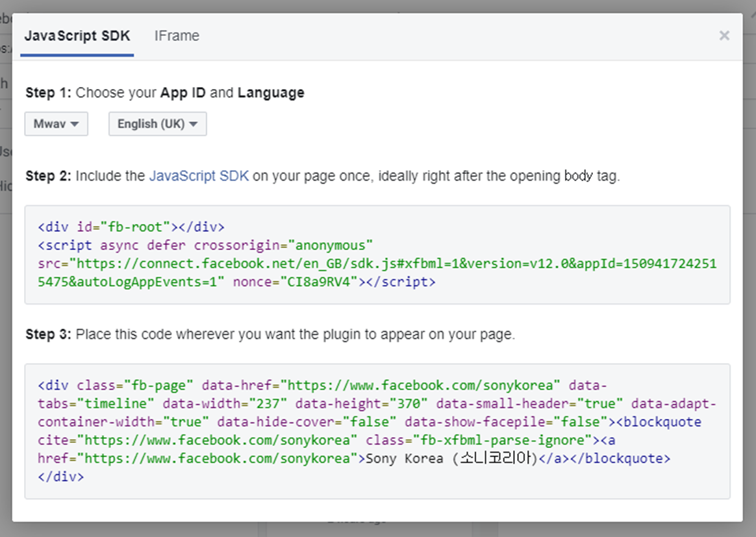Click the 'Sony Korea (소니코리아)' text
Image resolution: width=756 pixels, height=537 pixels.
tap(451, 458)
